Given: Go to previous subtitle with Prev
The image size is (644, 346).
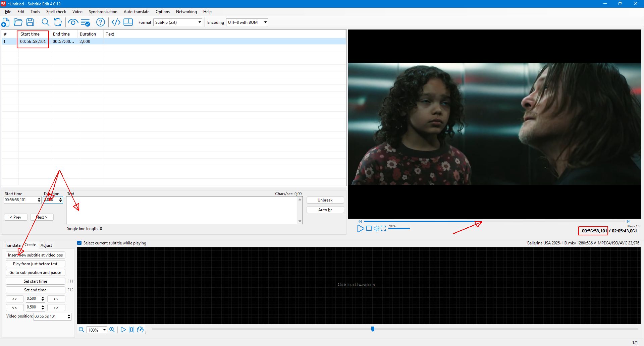Looking at the screenshot, I should pyautogui.click(x=16, y=217).
